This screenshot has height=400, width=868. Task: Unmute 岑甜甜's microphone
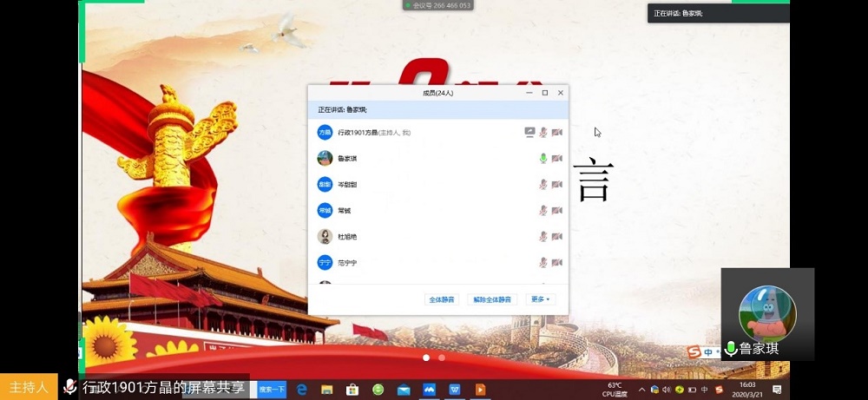[x=543, y=185]
